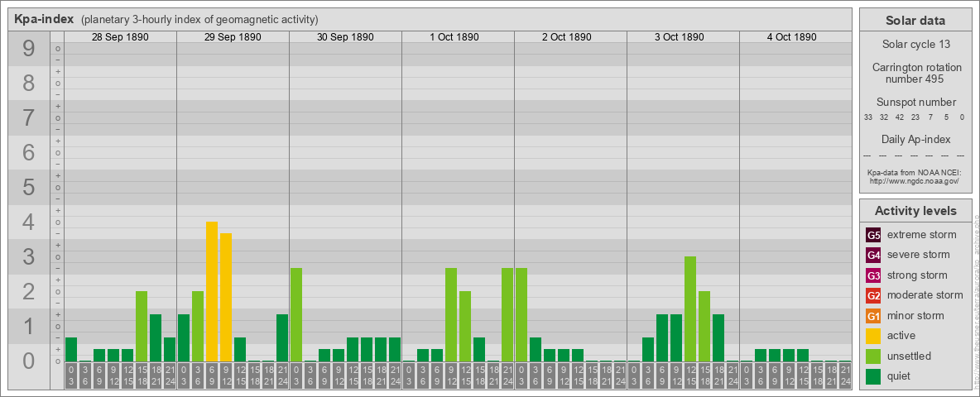
Task: Select the '28 Sep 1890' date header
Action: click(x=120, y=37)
